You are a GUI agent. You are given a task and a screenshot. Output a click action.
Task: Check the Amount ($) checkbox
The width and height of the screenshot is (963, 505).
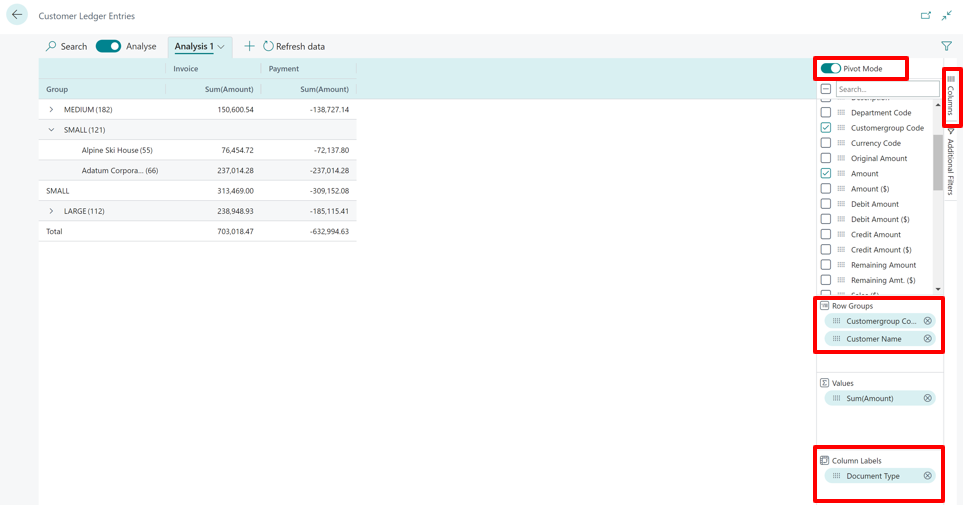pyautogui.click(x=825, y=189)
